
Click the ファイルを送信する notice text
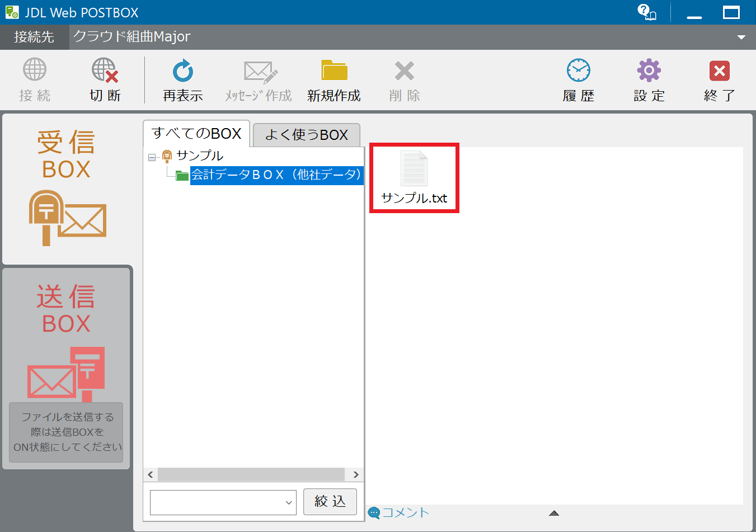67,432
